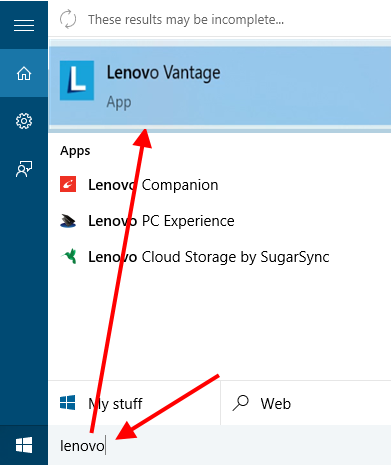Click the Lenovo Vantage app icon
The image size is (391, 465).
click(77, 80)
